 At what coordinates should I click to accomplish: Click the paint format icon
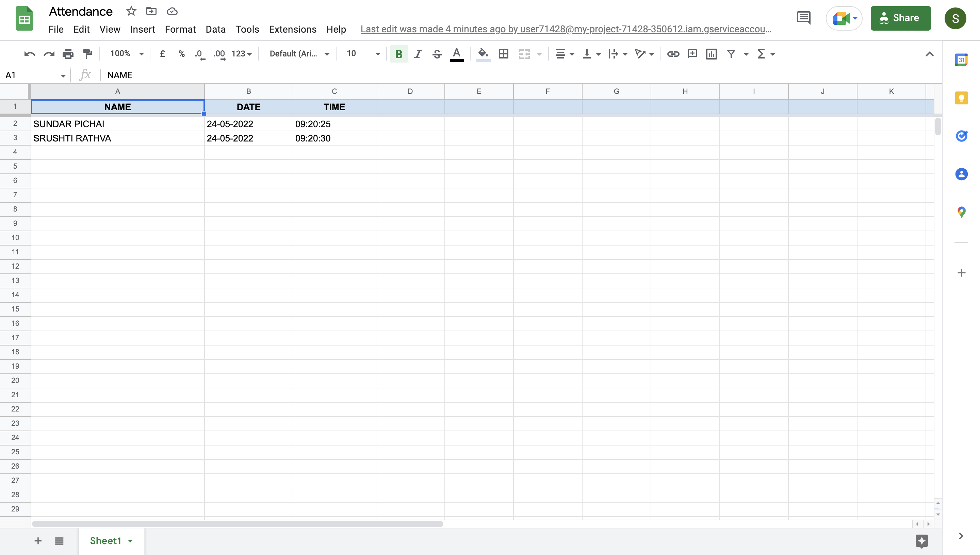point(87,54)
